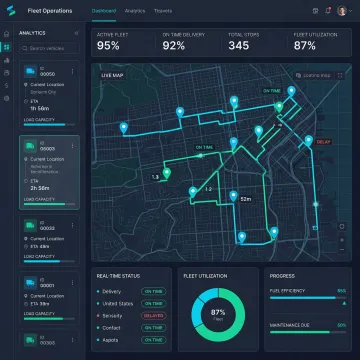Click the LIVE MAP label
360x360 pixels.
tap(112, 76)
